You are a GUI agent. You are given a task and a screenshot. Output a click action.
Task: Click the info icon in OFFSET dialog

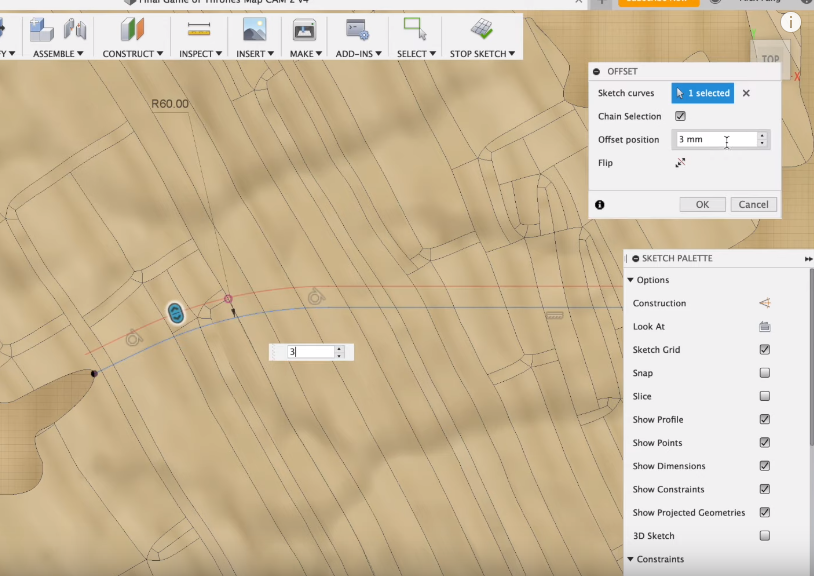pos(600,205)
